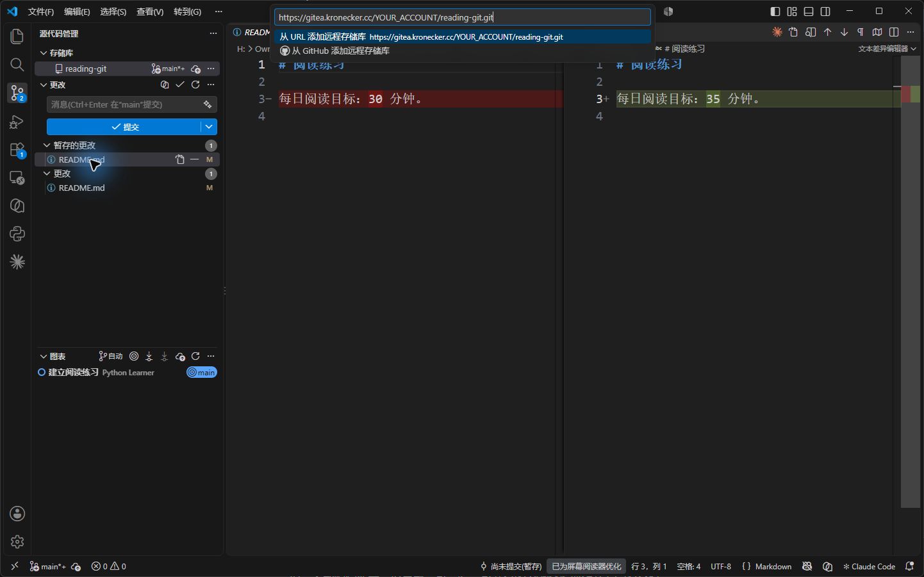The width and height of the screenshot is (924, 577).
Task: Open the Explorer view in activity bar
Action: tap(17, 37)
